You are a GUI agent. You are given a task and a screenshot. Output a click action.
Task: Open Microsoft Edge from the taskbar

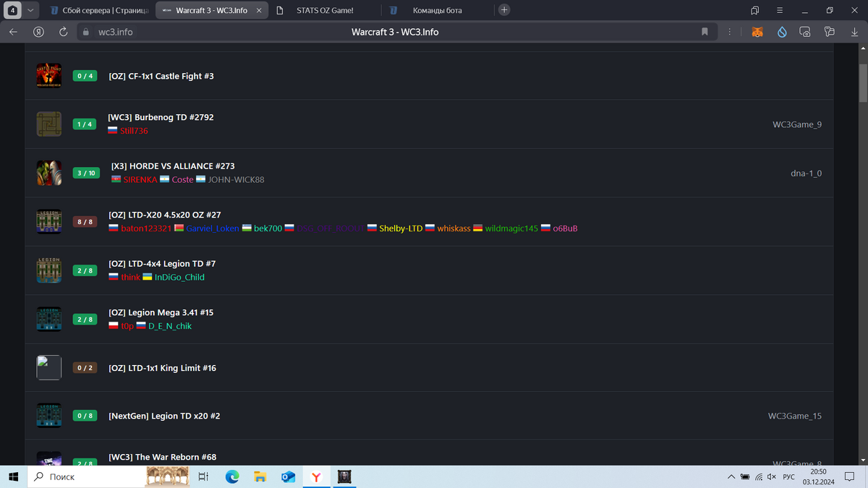click(232, 477)
